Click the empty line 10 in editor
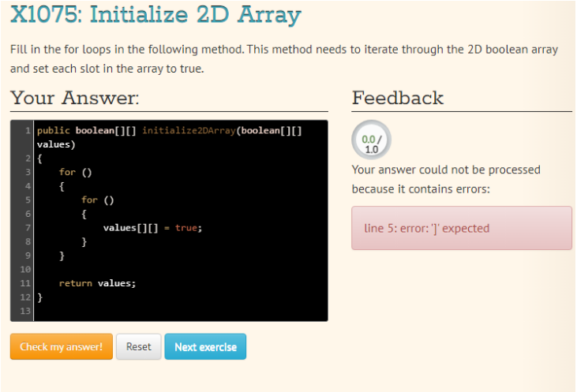The width and height of the screenshot is (577, 392). tap(180, 270)
